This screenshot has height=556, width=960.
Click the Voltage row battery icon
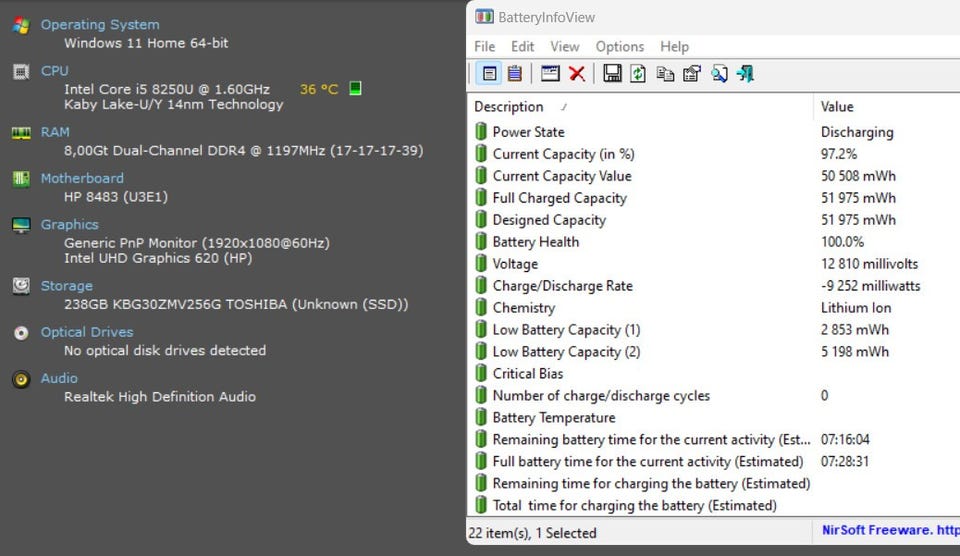click(x=481, y=263)
